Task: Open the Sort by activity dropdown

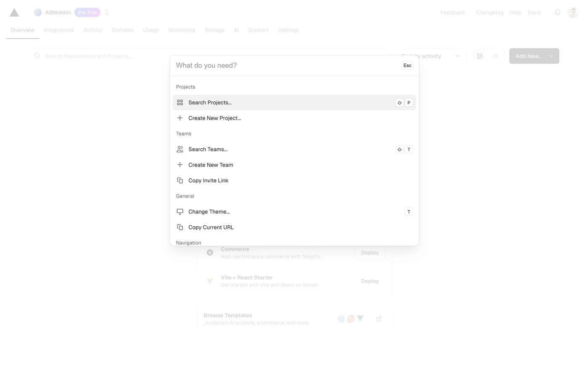Action: [431, 56]
